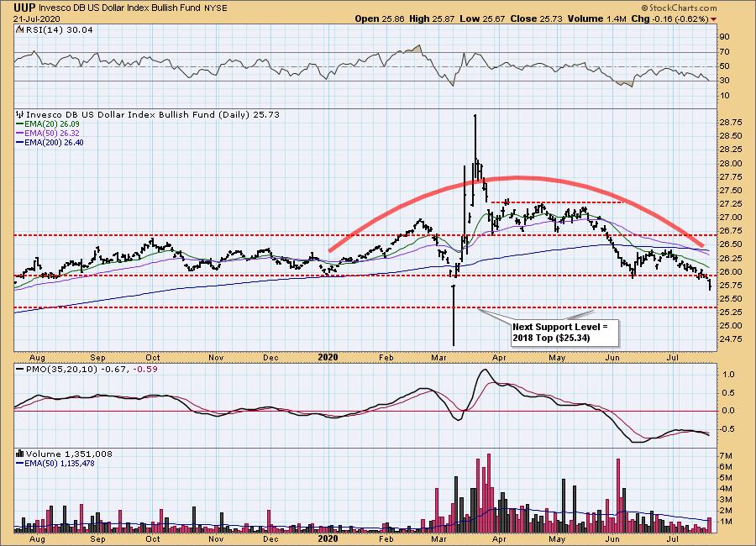Click the Volume 1,351,008 legend label
The image size is (756, 546).
(69, 454)
